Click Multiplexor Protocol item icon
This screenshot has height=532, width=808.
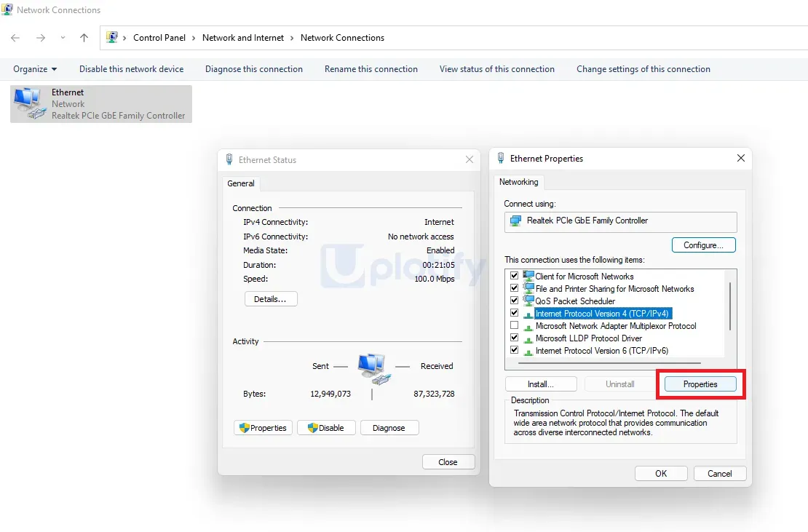point(528,326)
